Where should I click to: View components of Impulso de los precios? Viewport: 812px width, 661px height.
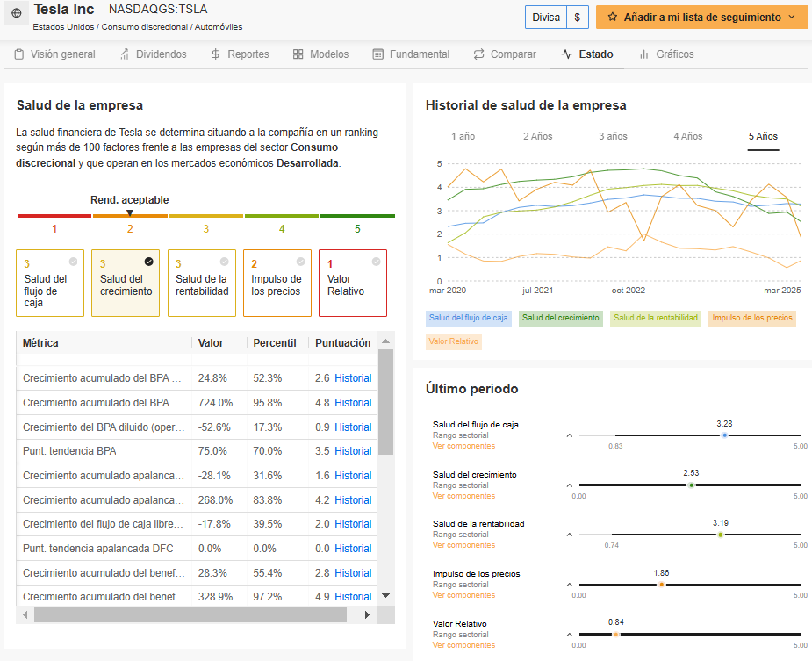(464, 595)
